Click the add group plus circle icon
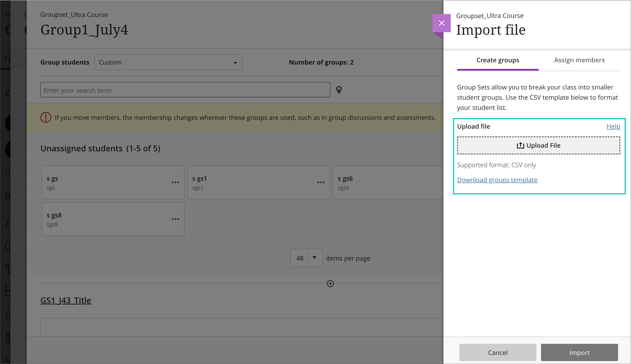 [330, 283]
